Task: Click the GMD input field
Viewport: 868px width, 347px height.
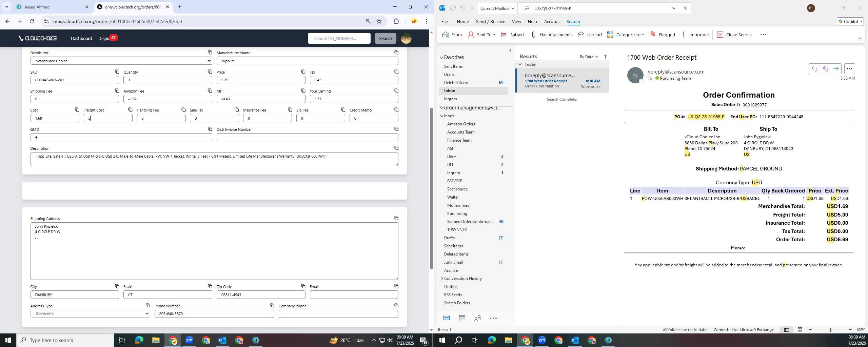Action: click(121, 137)
